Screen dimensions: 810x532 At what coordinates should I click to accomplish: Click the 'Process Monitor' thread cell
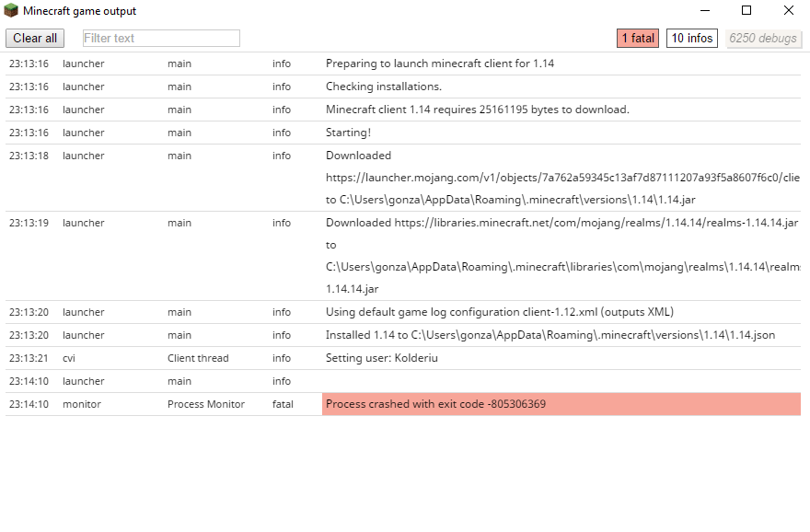click(206, 404)
